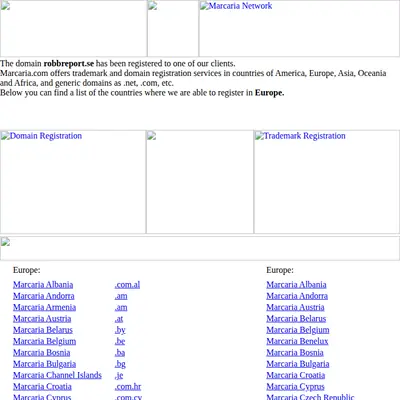Viewport: 400px width, 400px height.
Task: Open Marcaria Croatia link beside .com.hr
Action: 42,387
